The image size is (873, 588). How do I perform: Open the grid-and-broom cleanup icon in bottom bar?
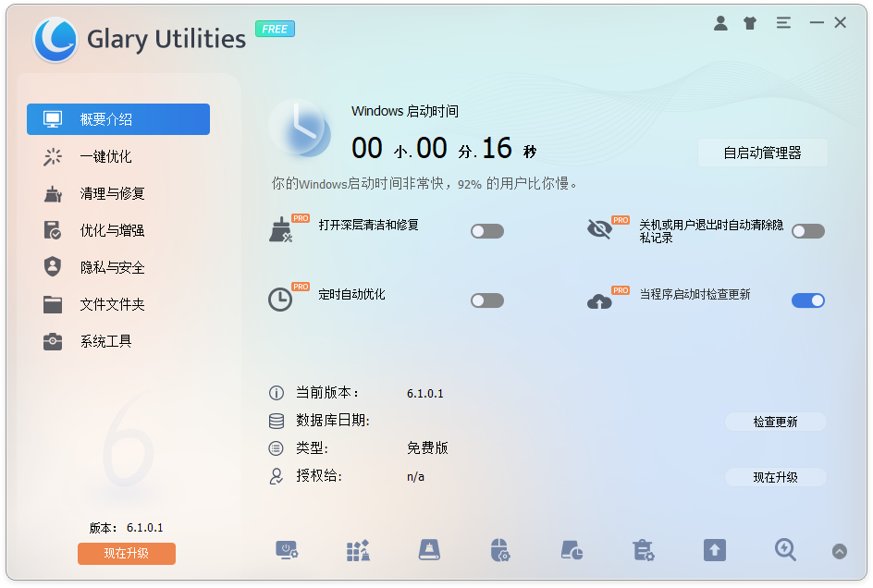click(x=358, y=551)
